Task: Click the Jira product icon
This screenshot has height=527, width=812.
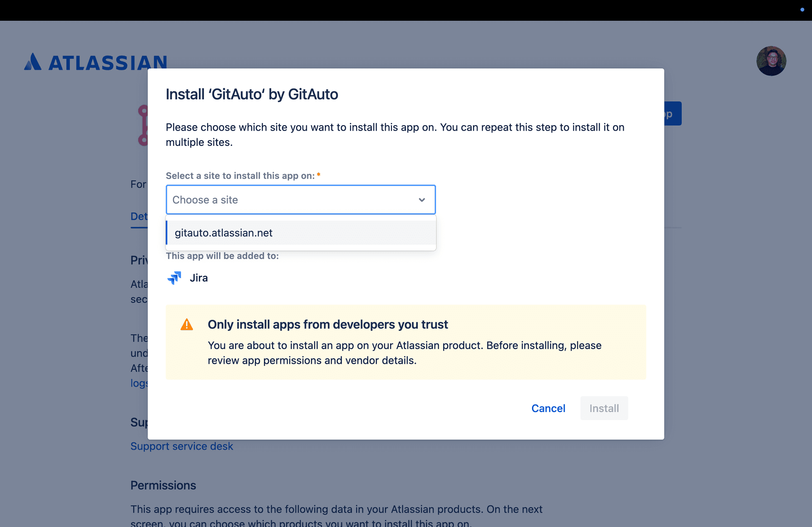Action: tap(174, 278)
